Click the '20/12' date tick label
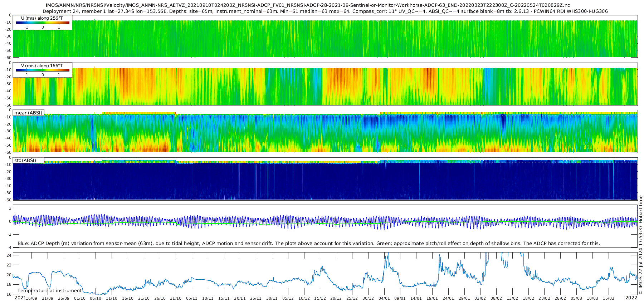This screenshot has width=644, height=304. click(x=336, y=298)
